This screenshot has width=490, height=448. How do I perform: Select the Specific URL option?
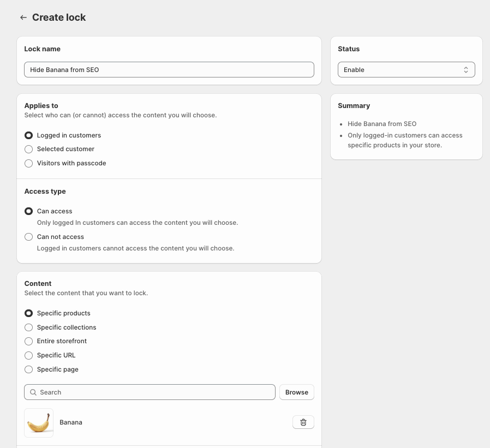tap(28, 355)
